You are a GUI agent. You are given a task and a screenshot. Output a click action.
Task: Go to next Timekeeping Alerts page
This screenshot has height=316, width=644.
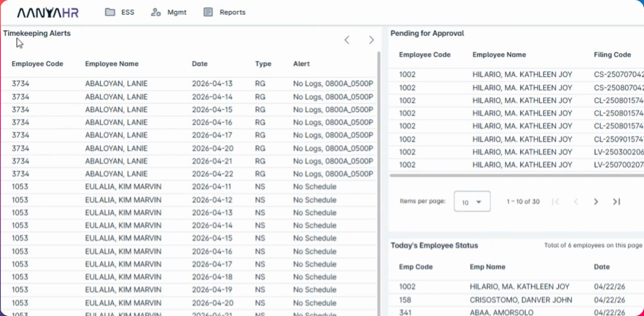pyautogui.click(x=371, y=40)
